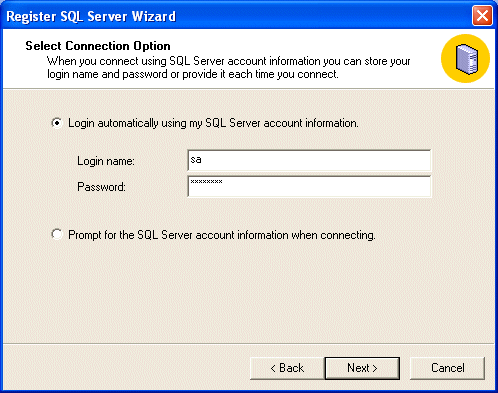Focus the Login name input field
The image size is (498, 393).
click(x=309, y=160)
